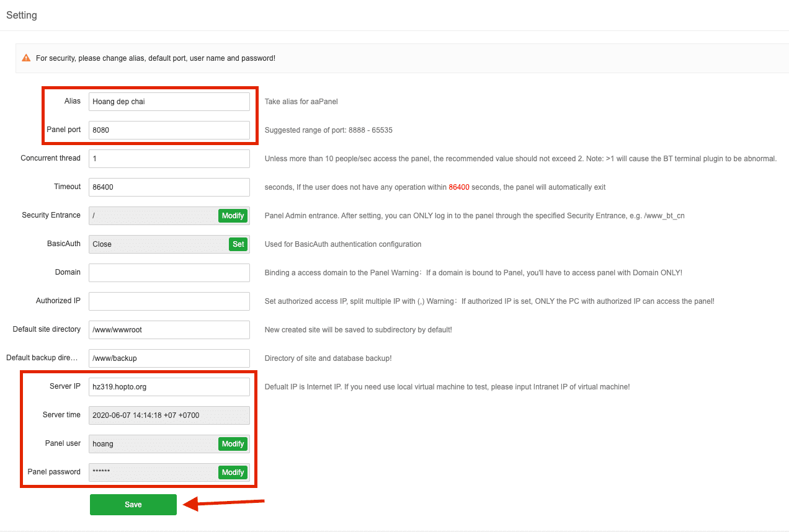Screen dimensions: 789x532
Task: Save the panel settings
Action: point(133,505)
